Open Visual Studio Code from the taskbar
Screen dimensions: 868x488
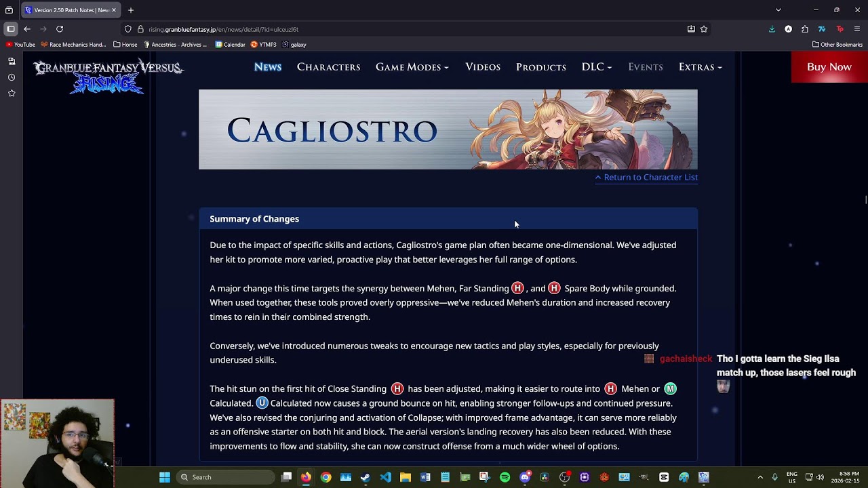point(385,477)
